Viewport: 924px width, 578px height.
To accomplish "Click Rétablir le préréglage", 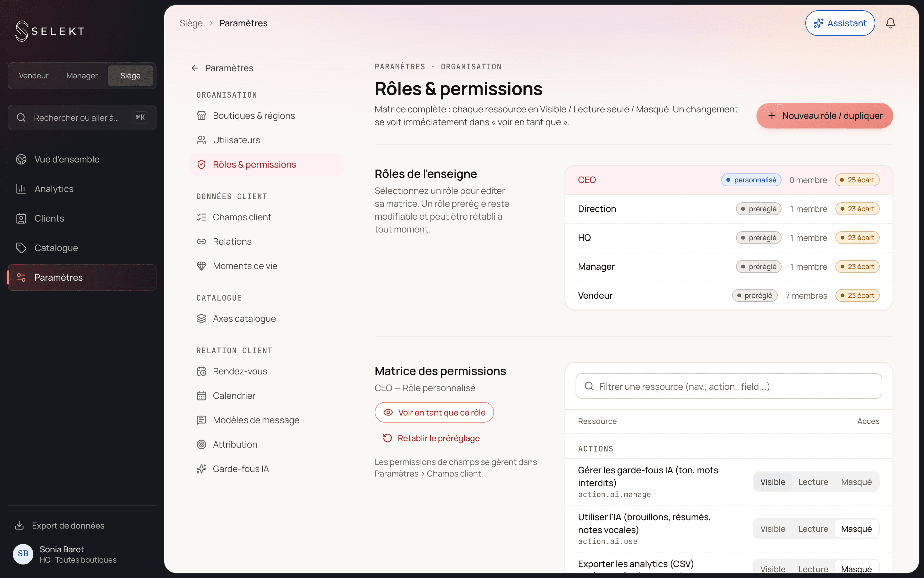I will pyautogui.click(x=432, y=438).
